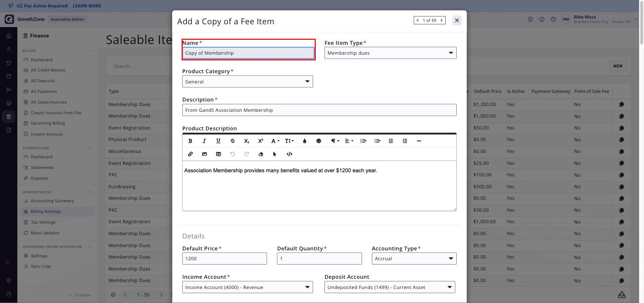644x303 pixels.
Task: Open the font size dropdown in editor
Action: click(x=289, y=141)
